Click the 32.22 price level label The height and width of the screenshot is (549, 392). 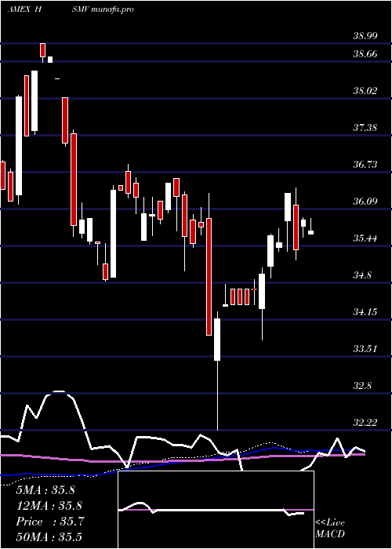tap(365, 423)
